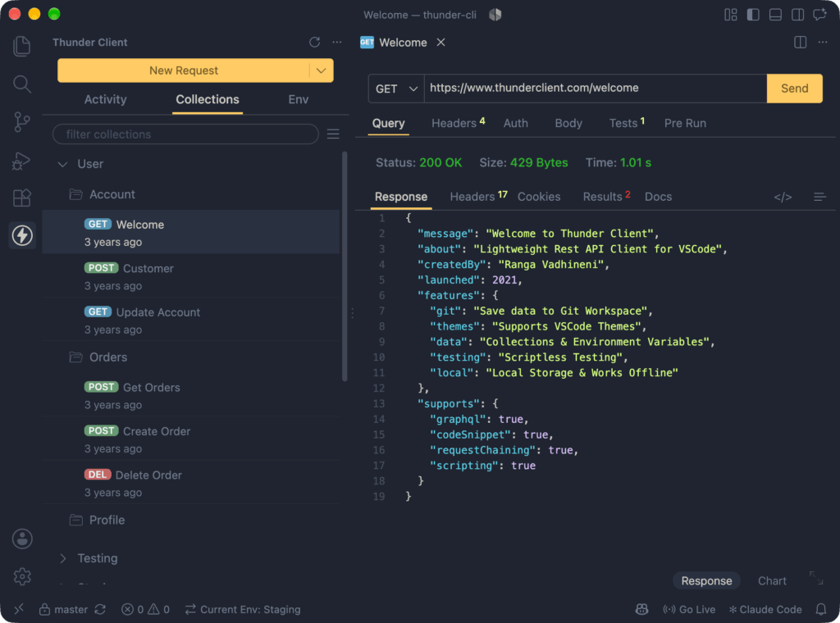Viewport: 840px width, 623px height.
Task: Click Claude Code in status bar
Action: (765, 609)
